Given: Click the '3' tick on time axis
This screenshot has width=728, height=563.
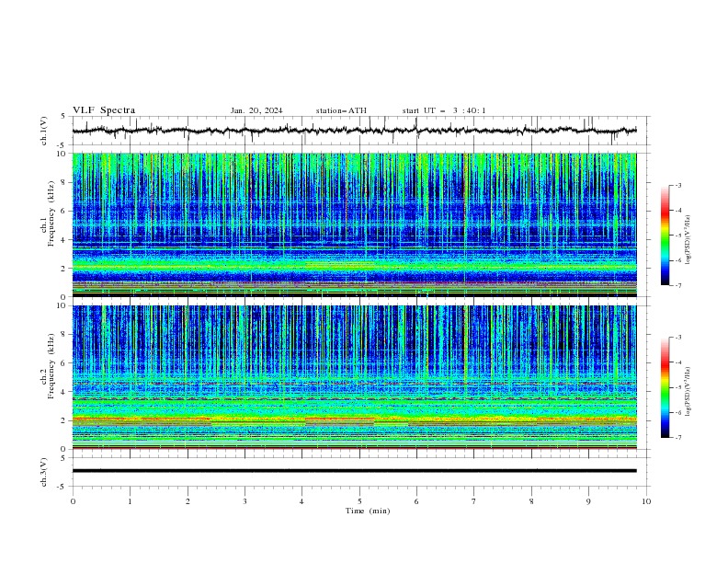Looking at the screenshot, I should point(245,501).
